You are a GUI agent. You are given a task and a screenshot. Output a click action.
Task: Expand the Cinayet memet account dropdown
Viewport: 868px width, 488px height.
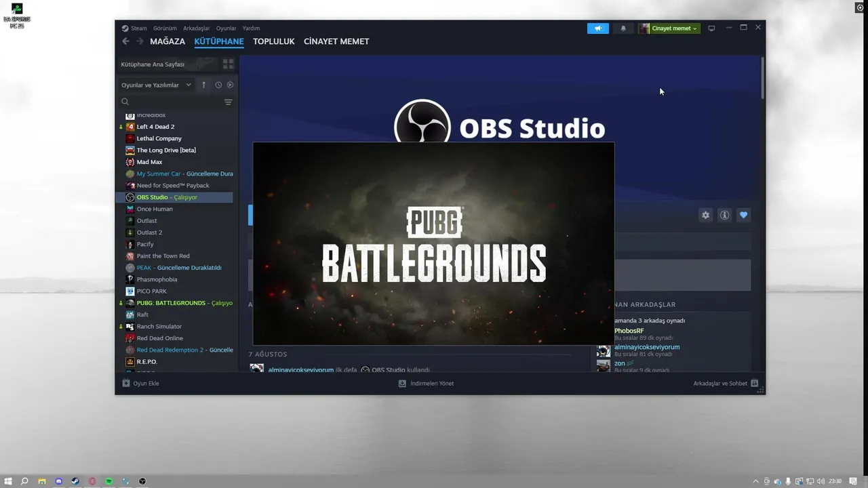click(x=669, y=28)
